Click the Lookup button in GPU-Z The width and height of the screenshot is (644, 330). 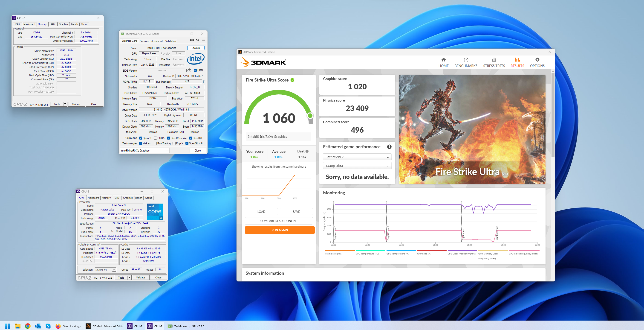196,48
